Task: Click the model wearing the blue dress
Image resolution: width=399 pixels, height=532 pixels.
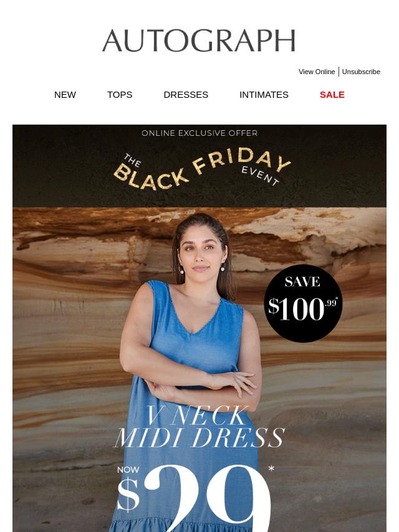Action: (191, 373)
